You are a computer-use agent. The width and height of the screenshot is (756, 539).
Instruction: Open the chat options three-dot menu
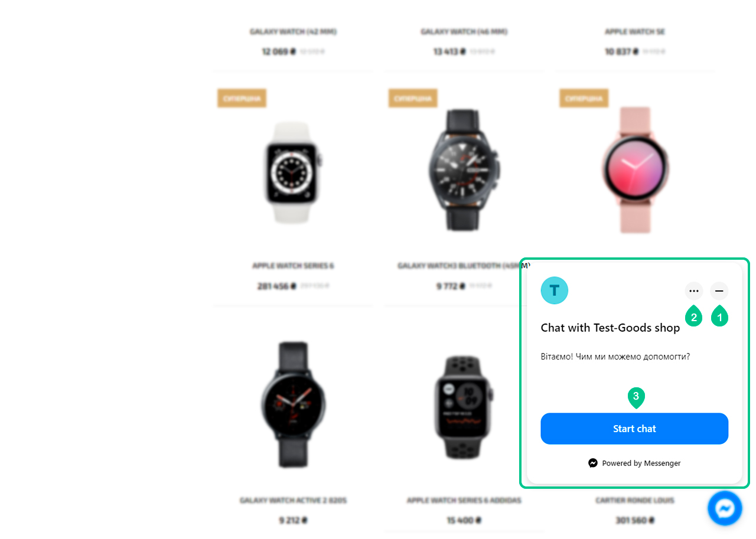pos(694,291)
